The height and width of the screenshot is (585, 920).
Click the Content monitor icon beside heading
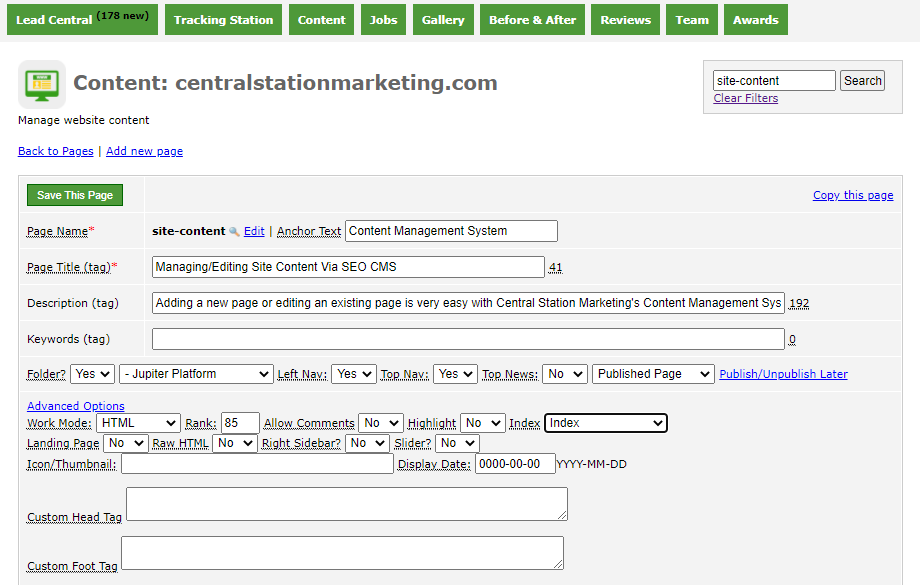(42, 84)
